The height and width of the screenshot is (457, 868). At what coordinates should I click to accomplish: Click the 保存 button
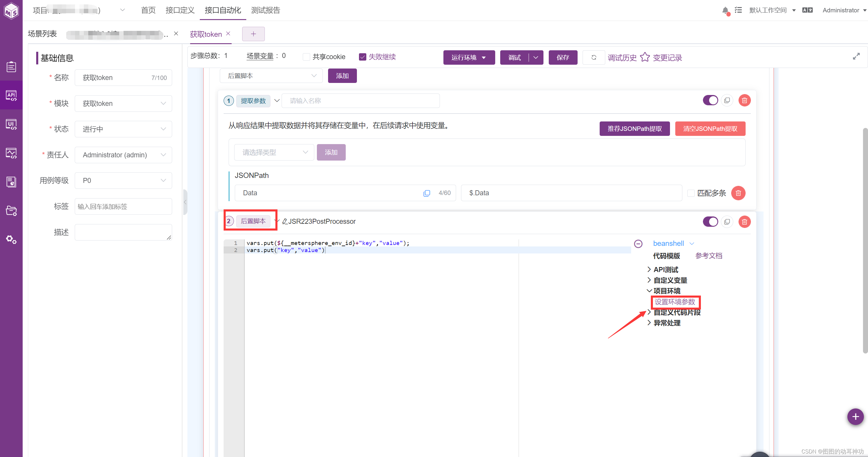click(563, 58)
